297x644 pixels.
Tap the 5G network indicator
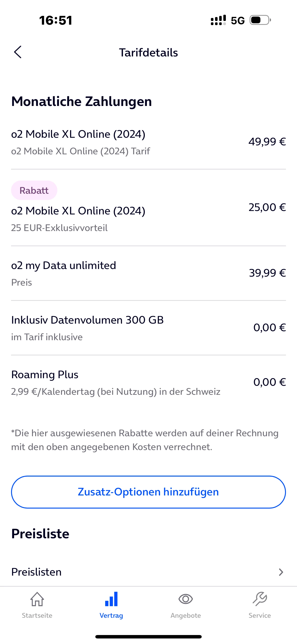[x=238, y=20]
